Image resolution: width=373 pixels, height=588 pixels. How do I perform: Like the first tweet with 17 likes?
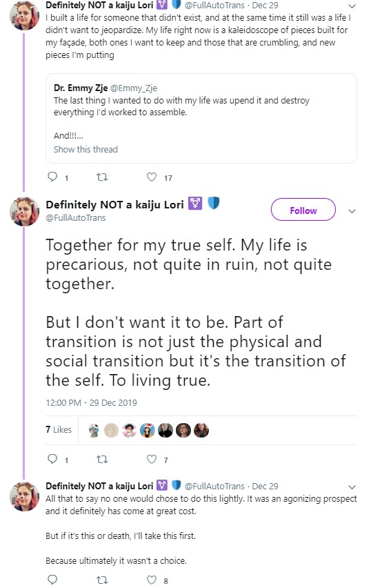click(x=151, y=177)
